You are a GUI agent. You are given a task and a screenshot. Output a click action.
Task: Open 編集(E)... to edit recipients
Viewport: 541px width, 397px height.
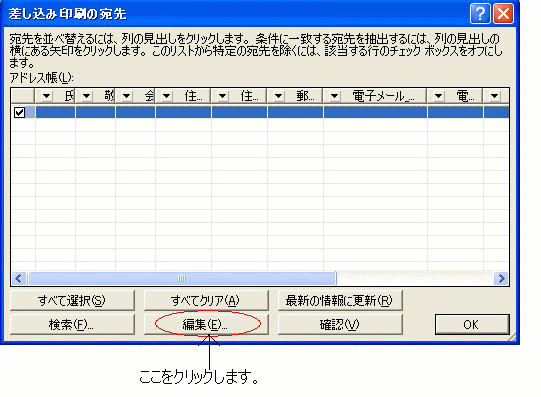tap(206, 324)
